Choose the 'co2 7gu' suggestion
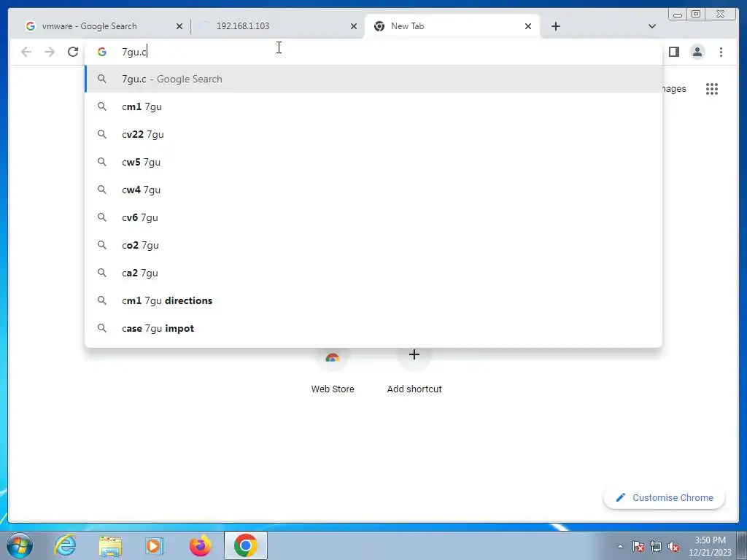747x560 pixels. [x=373, y=245]
